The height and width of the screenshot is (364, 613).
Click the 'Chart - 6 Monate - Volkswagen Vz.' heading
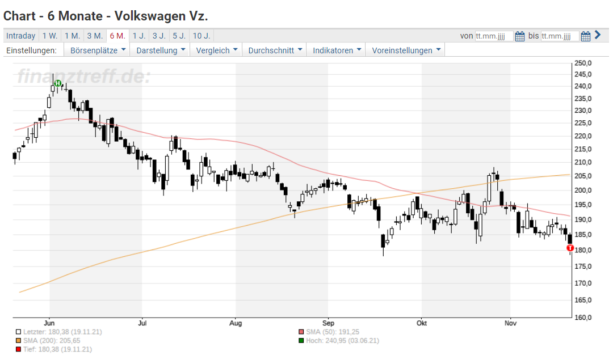pos(106,16)
